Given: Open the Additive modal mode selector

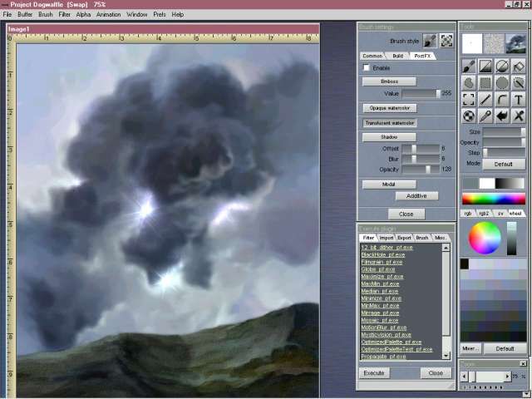Looking at the screenshot, I should pyautogui.click(x=416, y=196).
